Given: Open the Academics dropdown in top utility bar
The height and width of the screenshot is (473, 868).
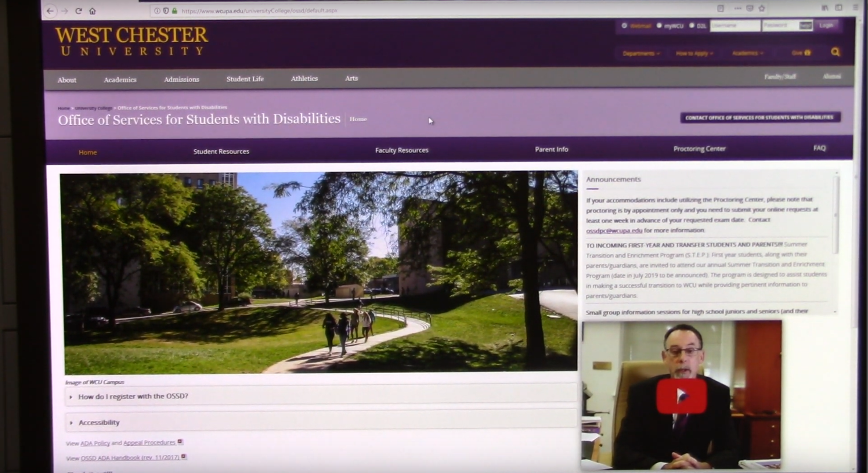Looking at the screenshot, I should pos(748,53).
